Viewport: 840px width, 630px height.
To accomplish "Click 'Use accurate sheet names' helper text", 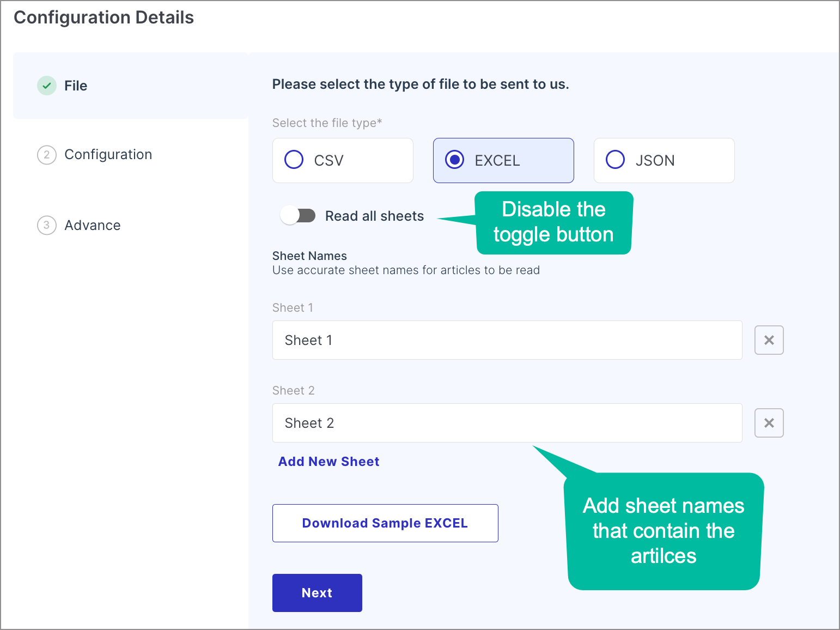I will coord(406,270).
